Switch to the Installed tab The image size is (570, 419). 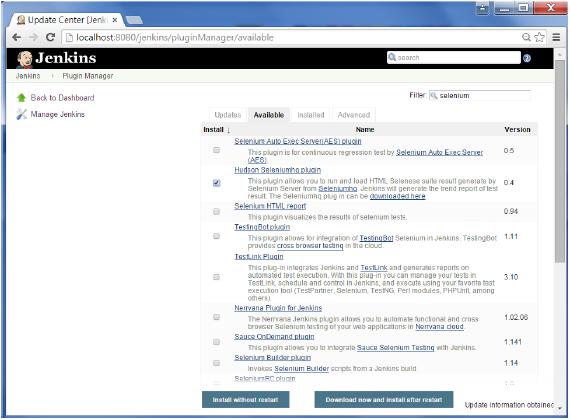pyautogui.click(x=311, y=115)
